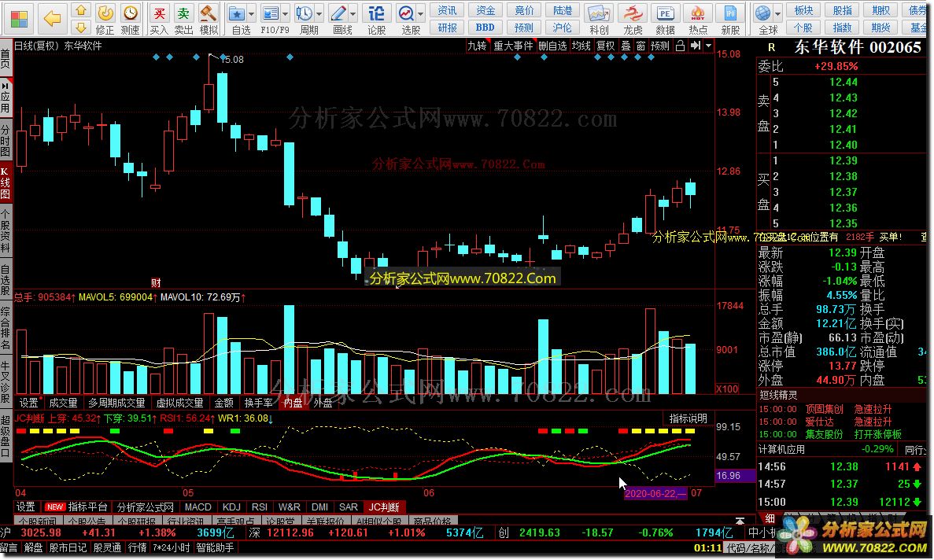Image resolution: width=934 pixels, height=560 pixels.
Task: Open 股市日记 in bottom bar
Action: click(x=67, y=547)
